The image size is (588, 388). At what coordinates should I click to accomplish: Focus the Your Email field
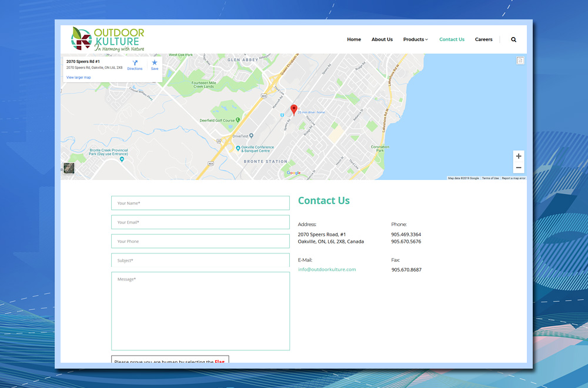(x=201, y=222)
